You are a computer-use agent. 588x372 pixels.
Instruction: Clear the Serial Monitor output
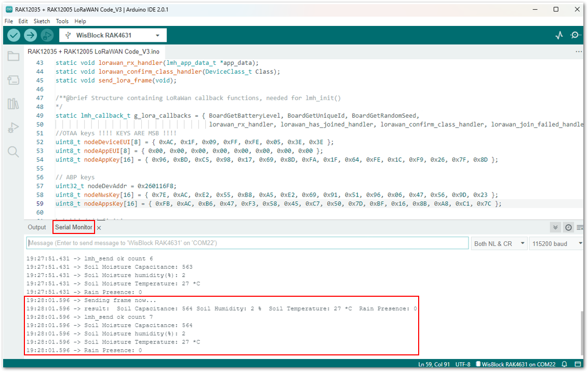pyautogui.click(x=580, y=227)
